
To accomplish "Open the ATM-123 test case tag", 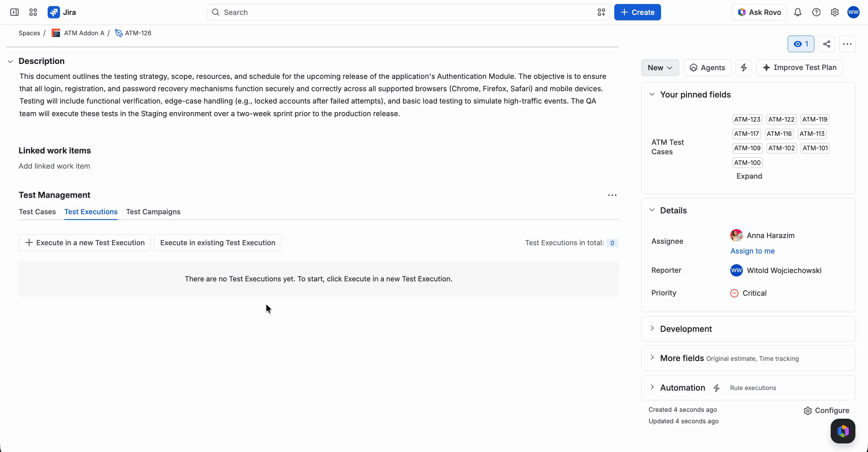I will [747, 120].
